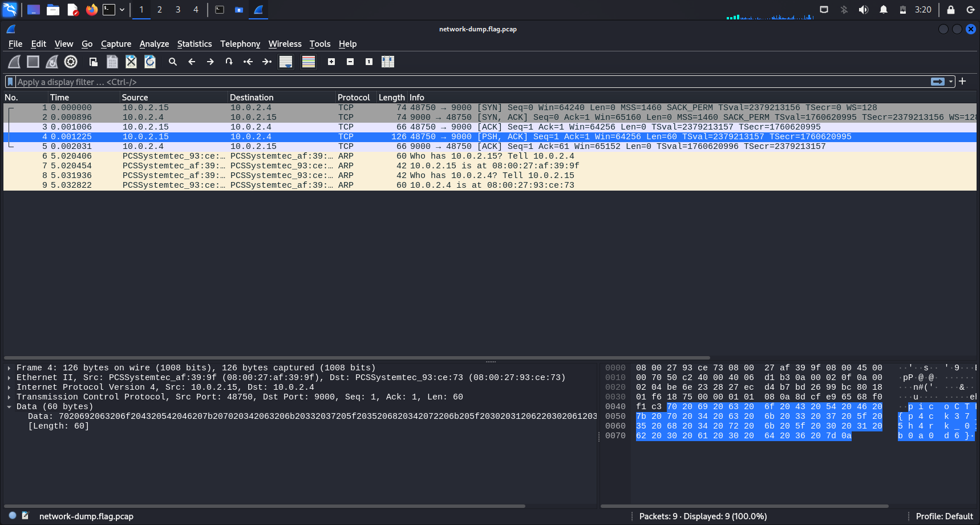Viewport: 980px width, 525px height.
Task: Click the display filter bookmark button
Action: pos(10,82)
